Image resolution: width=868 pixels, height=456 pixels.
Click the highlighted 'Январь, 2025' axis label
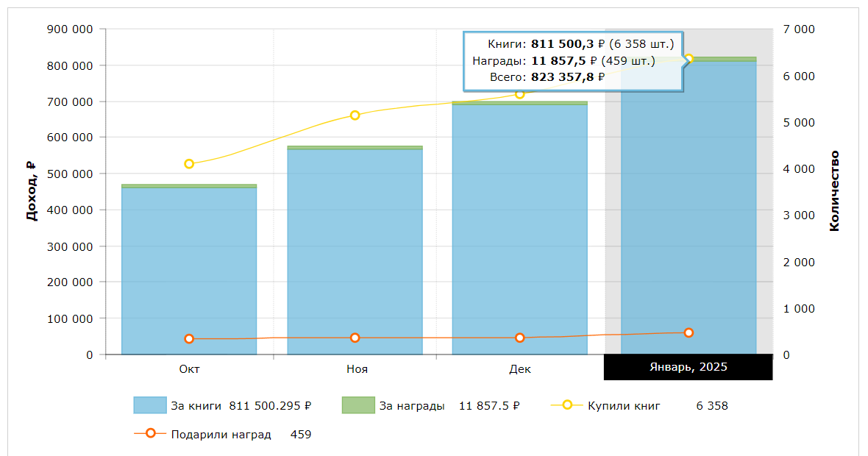[x=688, y=367]
